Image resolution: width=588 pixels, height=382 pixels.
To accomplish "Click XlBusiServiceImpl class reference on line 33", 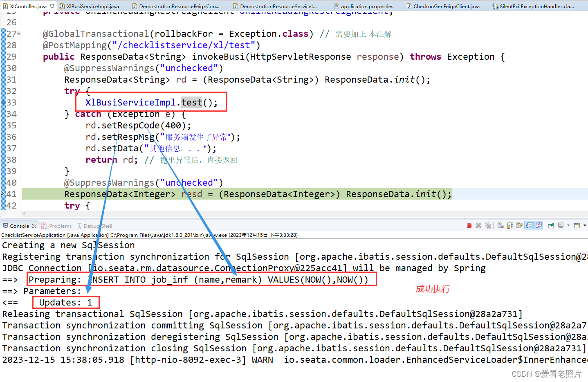I will [x=130, y=102].
